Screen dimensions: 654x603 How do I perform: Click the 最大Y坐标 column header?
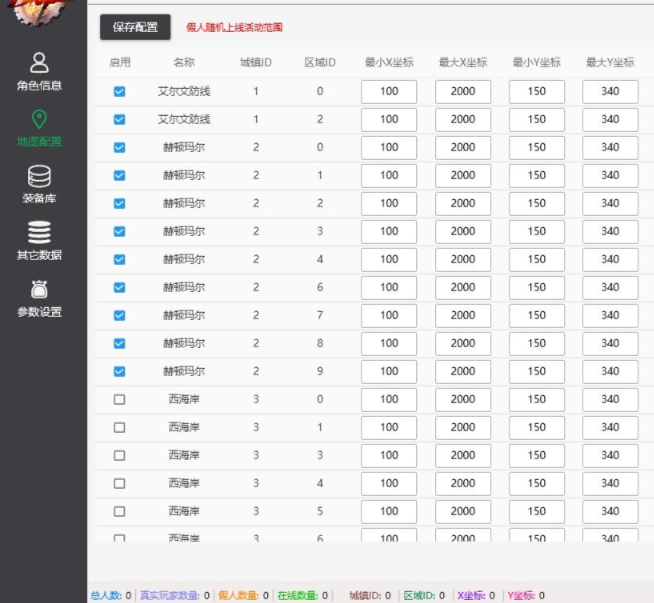click(x=610, y=63)
